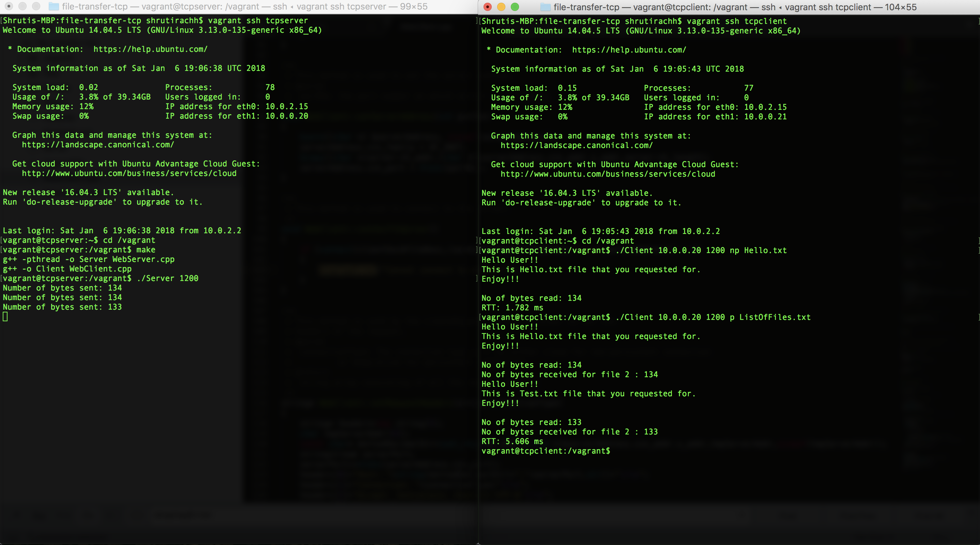The image size is (980, 545).
Task: Click 'vagrant ssh tcpserver' command line
Action: pos(155,20)
